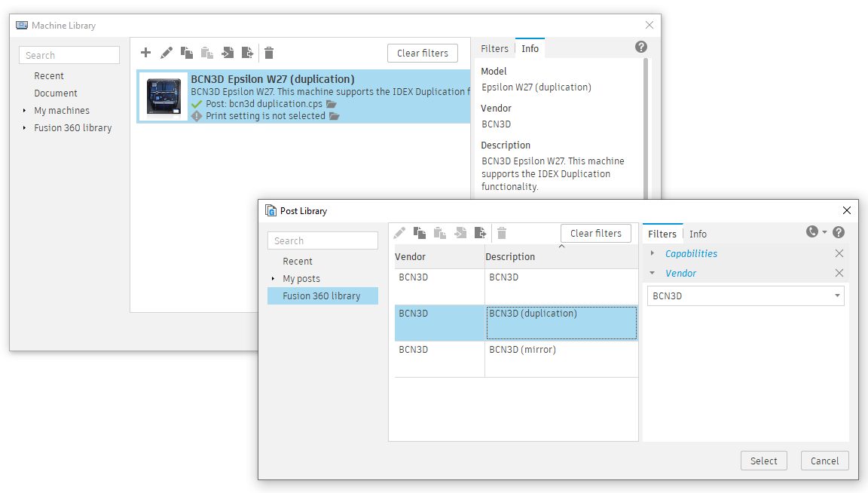Expand My posts in Post Library

point(273,279)
